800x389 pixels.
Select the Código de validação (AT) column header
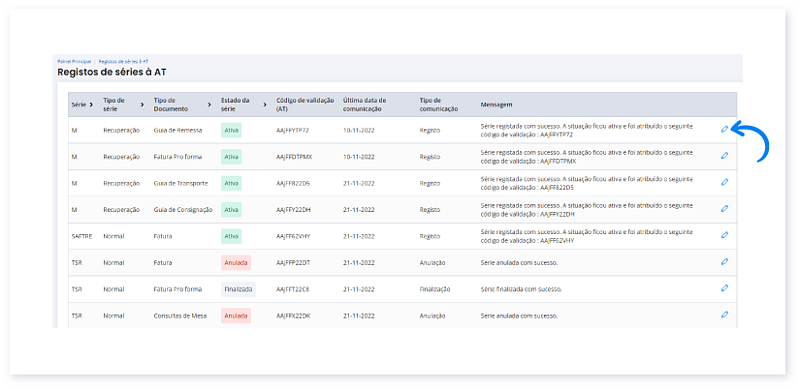pyautogui.click(x=305, y=105)
